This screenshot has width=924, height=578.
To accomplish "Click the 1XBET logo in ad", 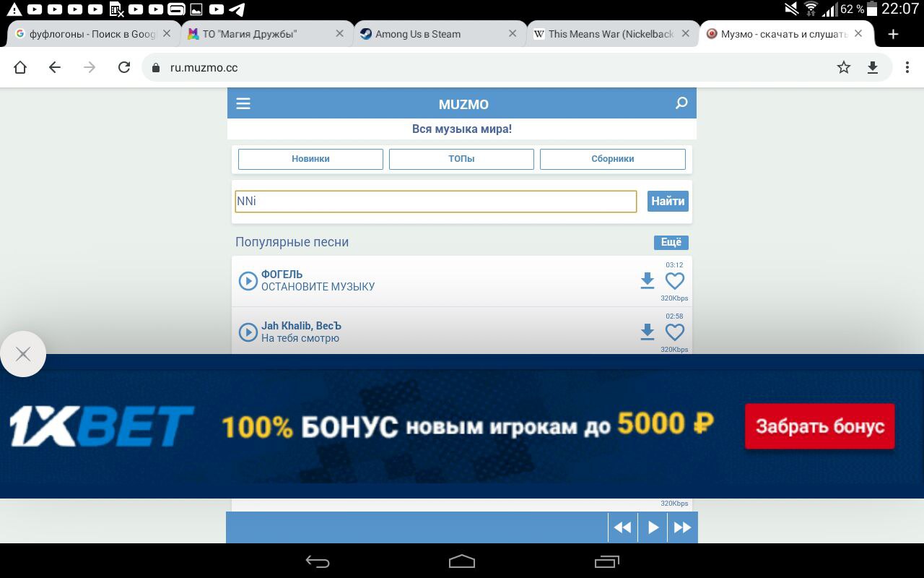I will pyautogui.click(x=102, y=426).
